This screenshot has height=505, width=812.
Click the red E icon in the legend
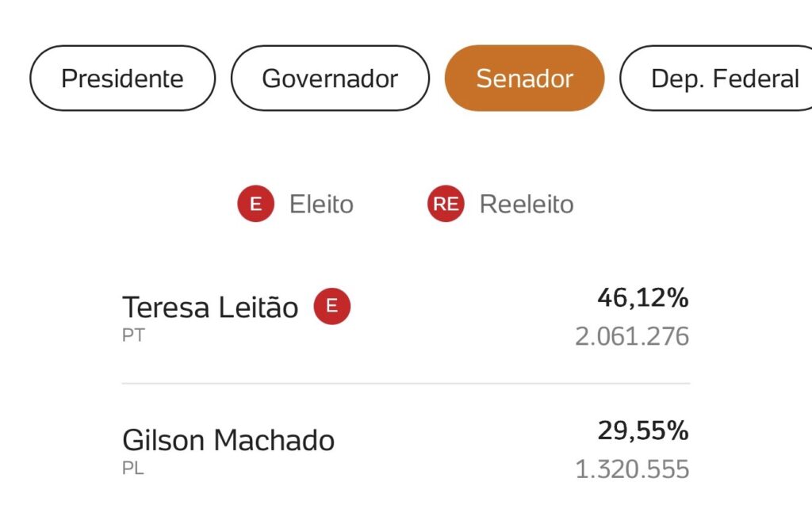tap(255, 205)
